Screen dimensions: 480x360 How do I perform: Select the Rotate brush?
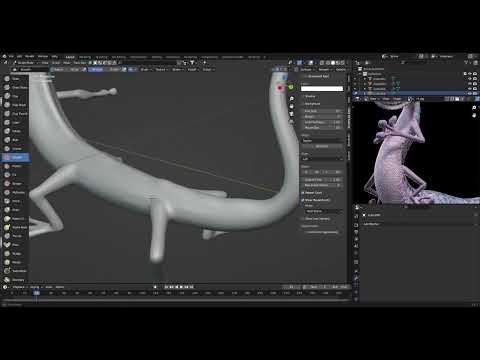(x=15, y=262)
